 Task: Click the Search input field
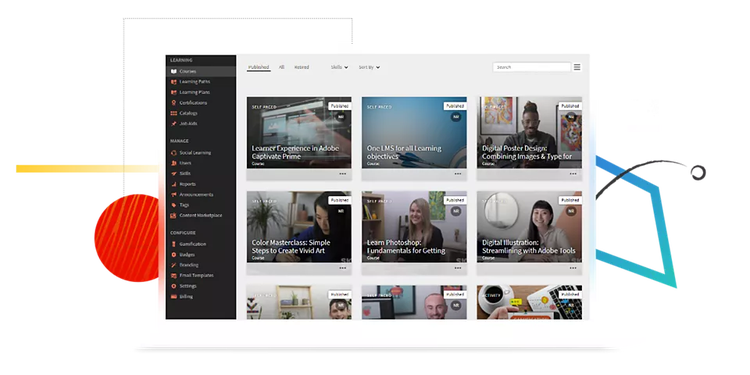531,67
